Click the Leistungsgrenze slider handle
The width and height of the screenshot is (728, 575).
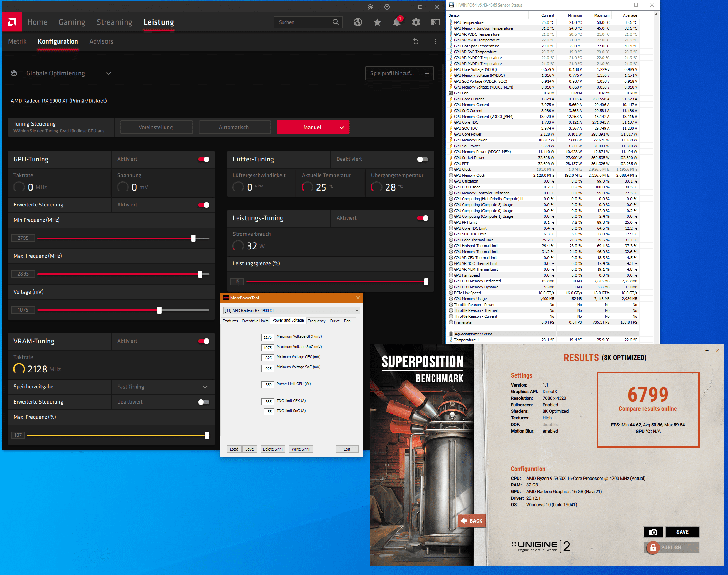(x=426, y=282)
